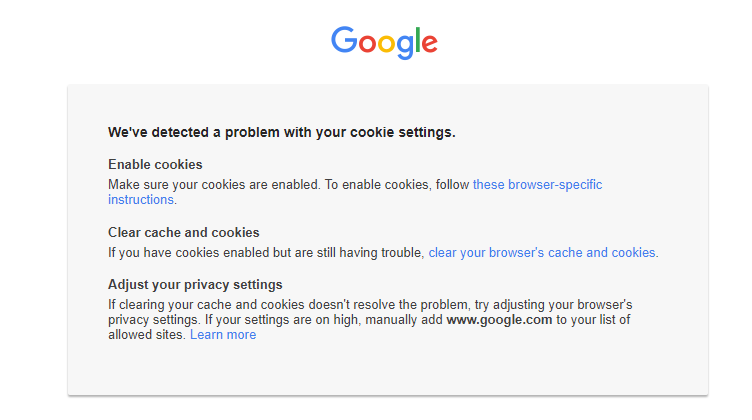The width and height of the screenshot is (752, 420).
Task: Open the 'Learn more' link
Action: tap(223, 335)
